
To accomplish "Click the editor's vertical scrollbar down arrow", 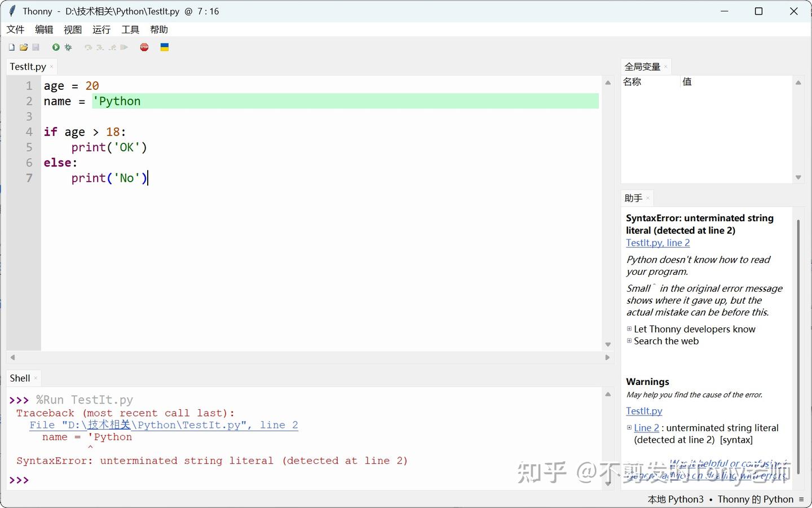I will click(608, 344).
